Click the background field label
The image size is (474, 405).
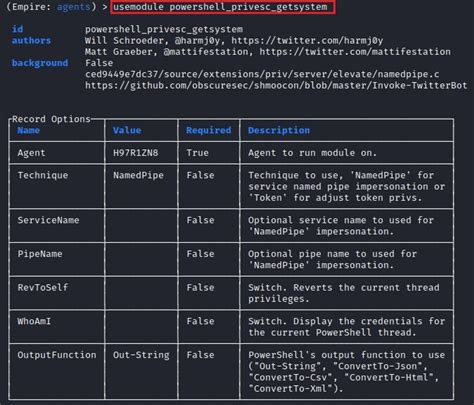pyautogui.click(x=40, y=63)
